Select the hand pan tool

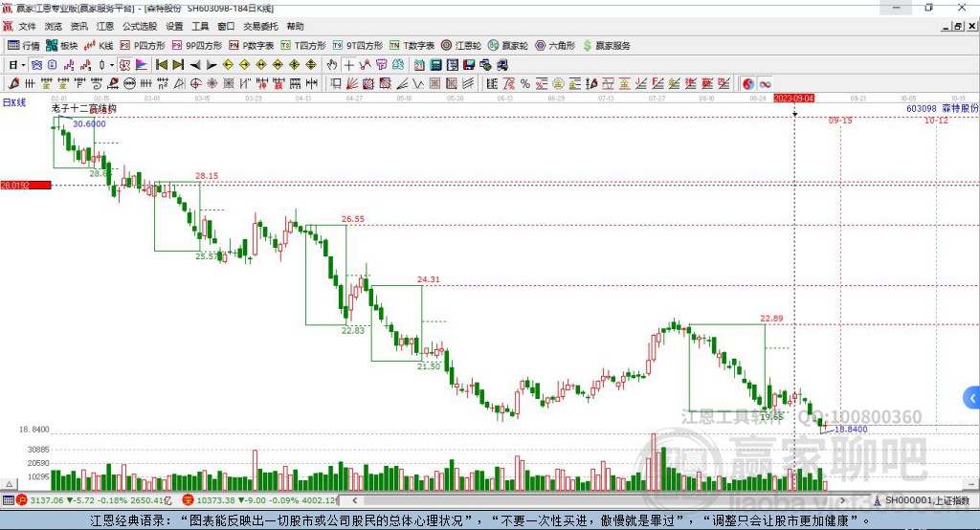point(332,65)
